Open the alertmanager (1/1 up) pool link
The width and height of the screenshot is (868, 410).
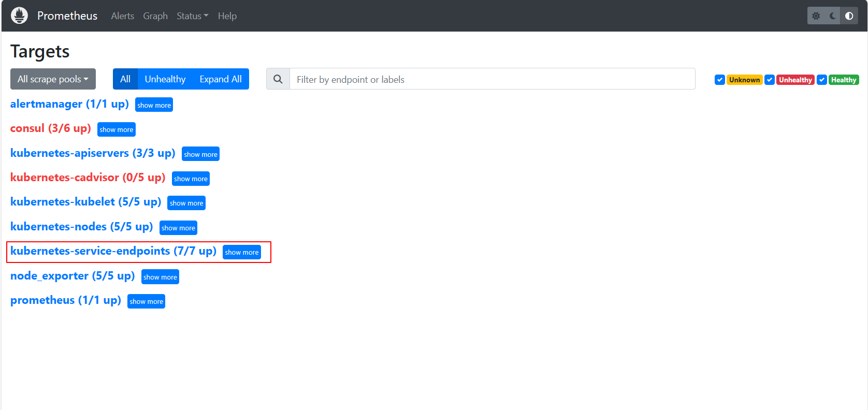point(69,104)
